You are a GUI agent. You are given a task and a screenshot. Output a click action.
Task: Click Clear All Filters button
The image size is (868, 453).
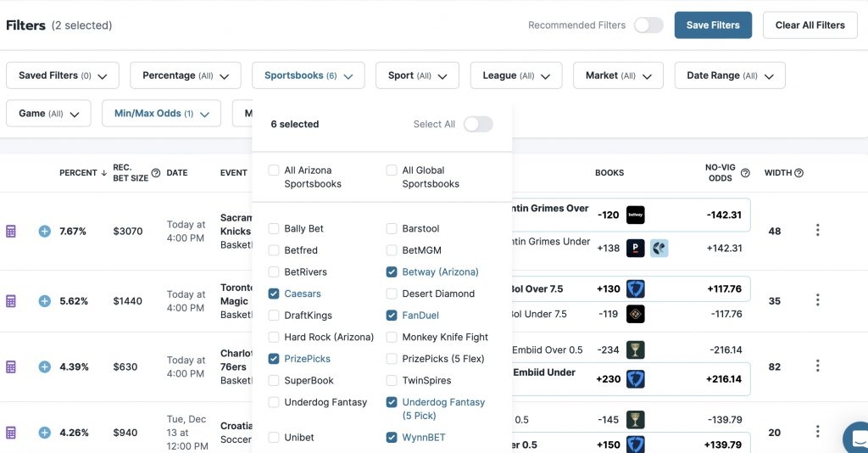[810, 25]
